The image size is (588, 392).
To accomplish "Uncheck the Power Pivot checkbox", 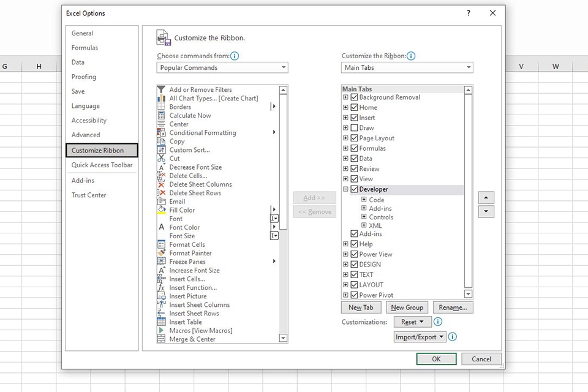I will [x=354, y=295].
